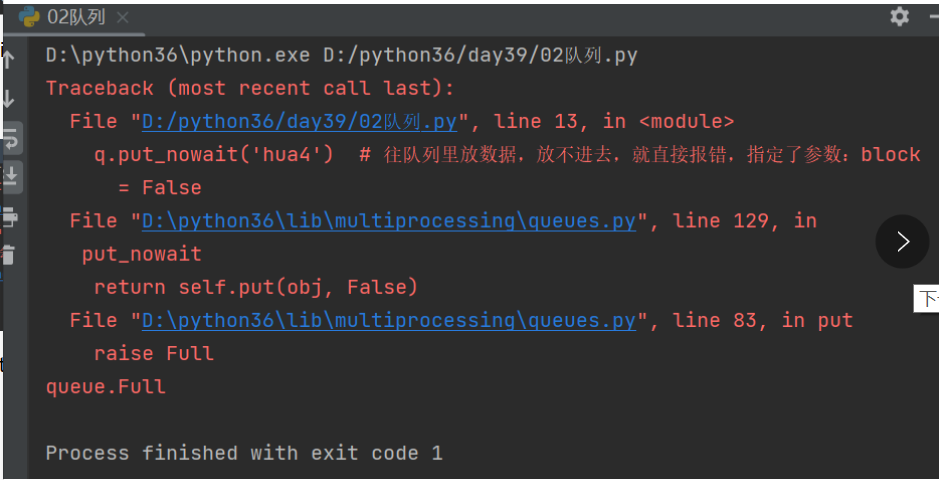Click the Python icon on run tab
Screen dimensions: 939x480
(30, 16)
